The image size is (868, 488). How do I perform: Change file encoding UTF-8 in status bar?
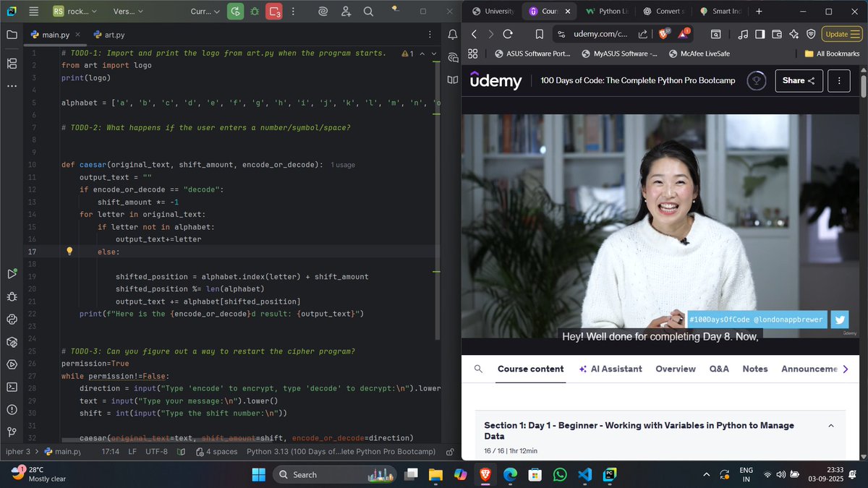(x=157, y=451)
